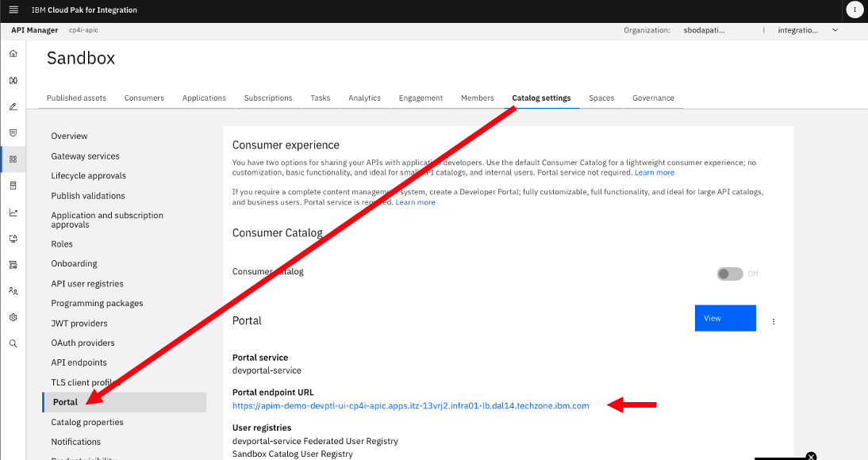Screen dimensions: 868x460
Task: Open Settings gear in the sidebar
Action: 13,317
